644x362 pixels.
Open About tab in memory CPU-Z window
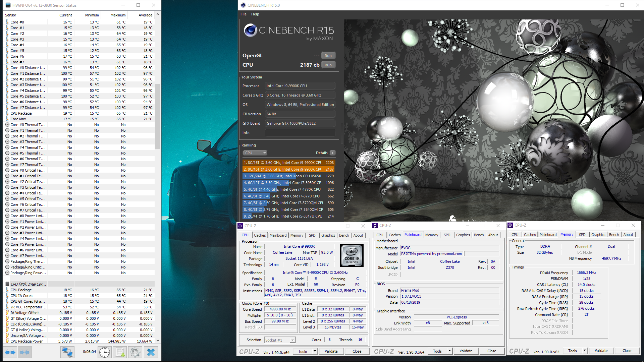628,235
